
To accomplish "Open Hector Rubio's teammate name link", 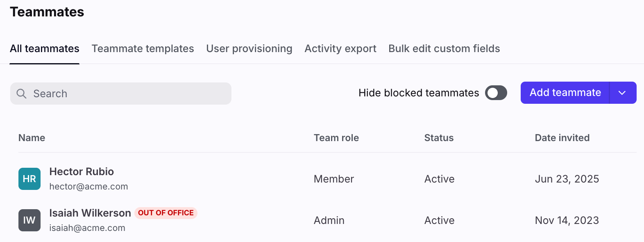I will pyautogui.click(x=82, y=171).
